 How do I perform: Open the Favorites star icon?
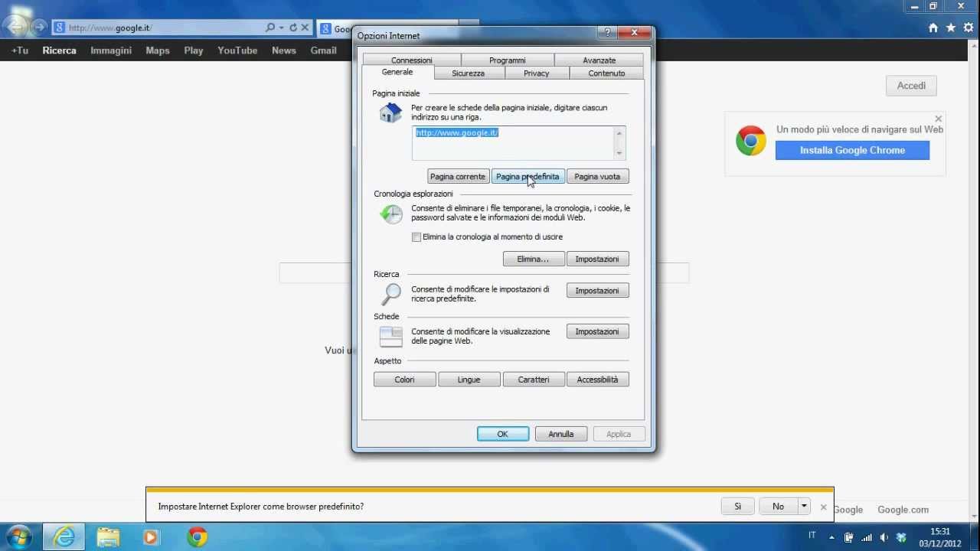[x=951, y=28]
